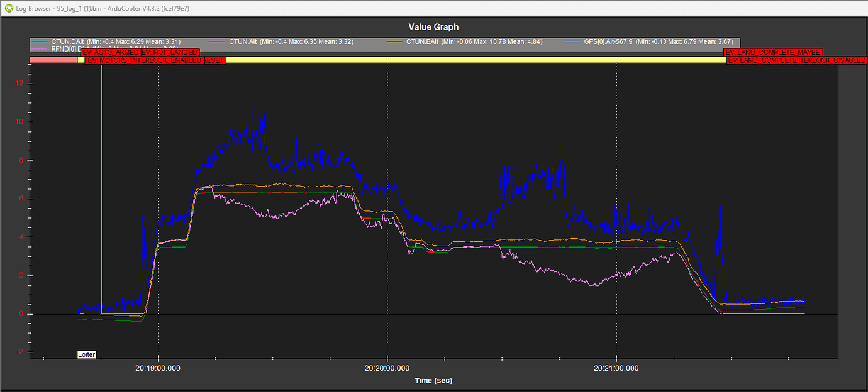Click the EV: LAND_COMPLETE event label
This screenshot has height=392, width=868.
(762, 60)
